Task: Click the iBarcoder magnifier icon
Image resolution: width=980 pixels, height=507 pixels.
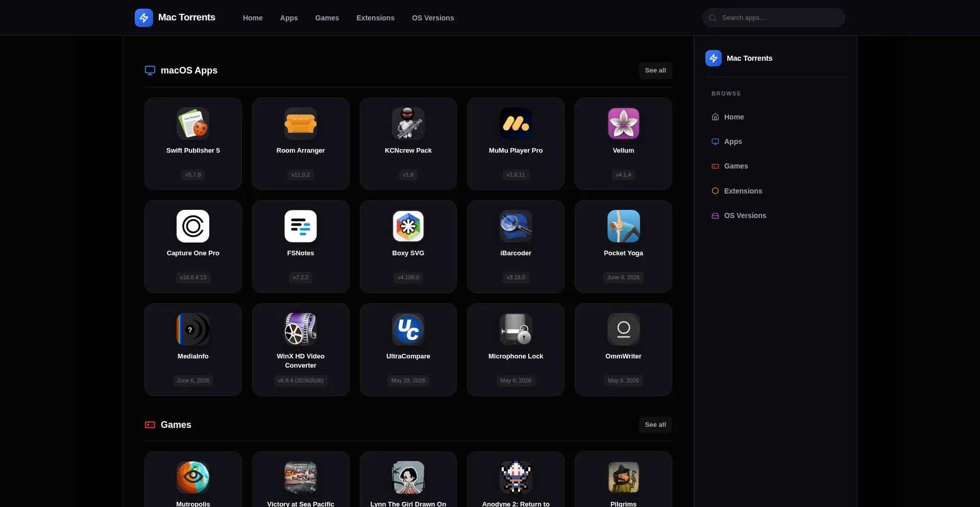Action: 516,226
